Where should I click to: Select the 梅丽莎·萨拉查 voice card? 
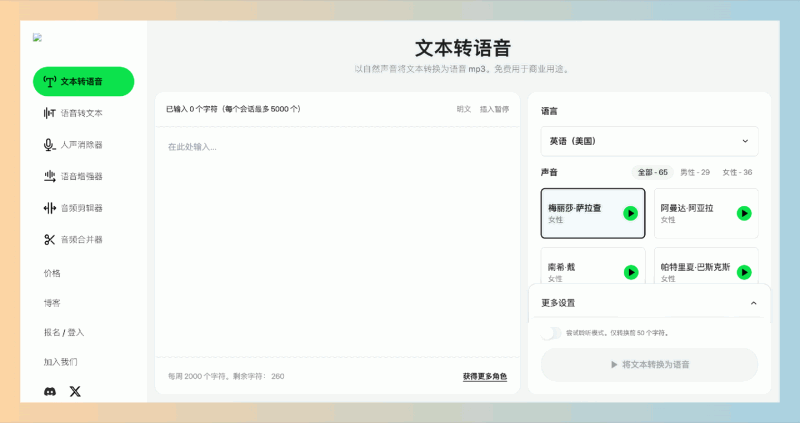593,213
